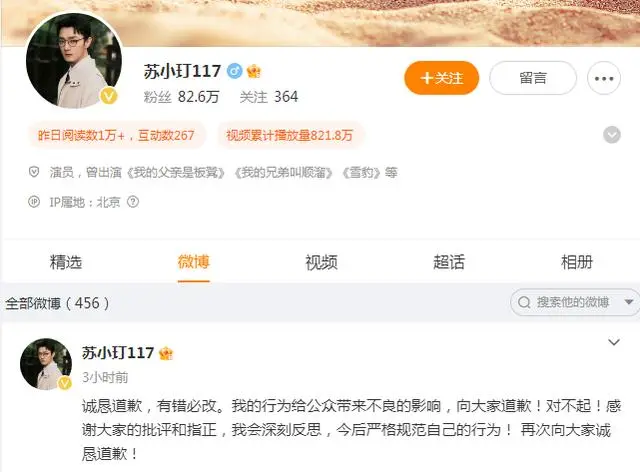Follow the user with the +关注 button

tap(442, 78)
